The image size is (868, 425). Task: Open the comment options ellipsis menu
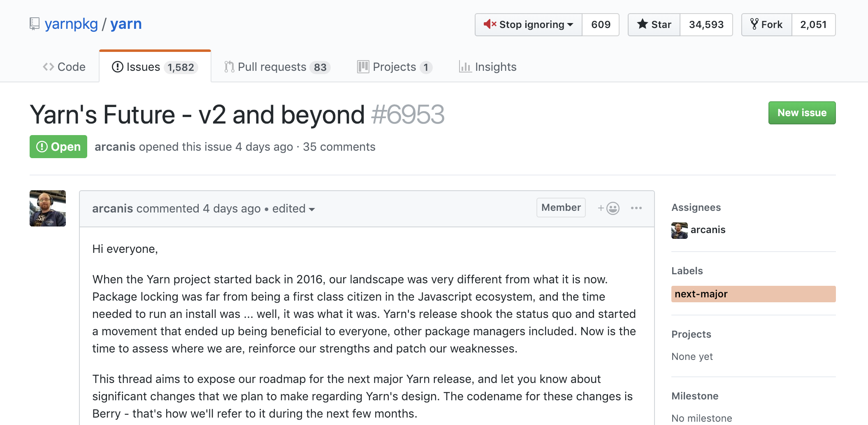coord(636,208)
